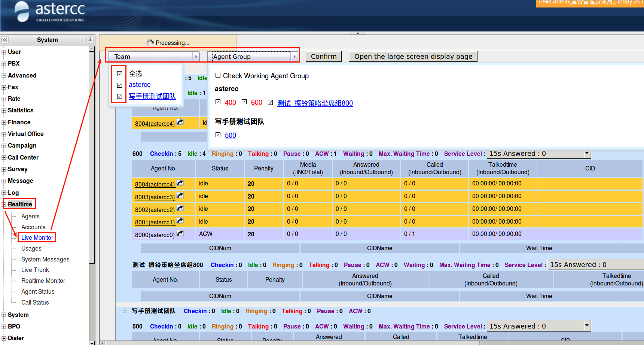The image size is (644, 345).
Task: Uncheck the 全选 select-all checkbox
Action: pos(120,74)
